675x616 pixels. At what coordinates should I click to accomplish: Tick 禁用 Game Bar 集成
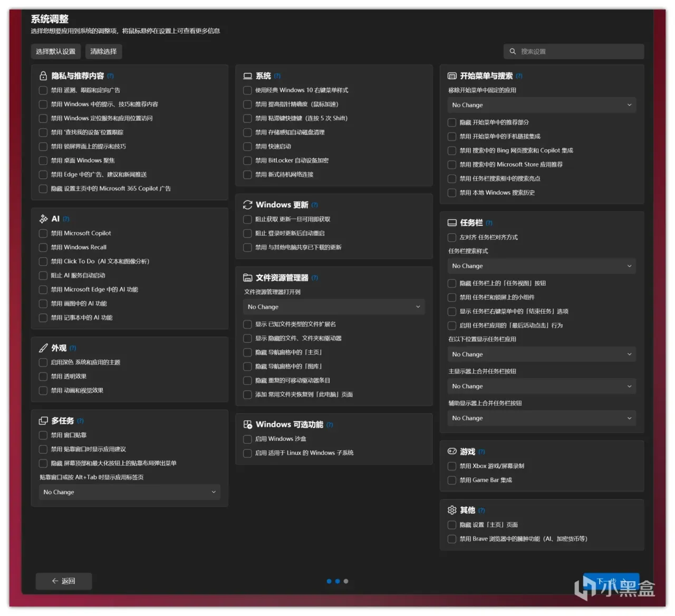coord(452,480)
